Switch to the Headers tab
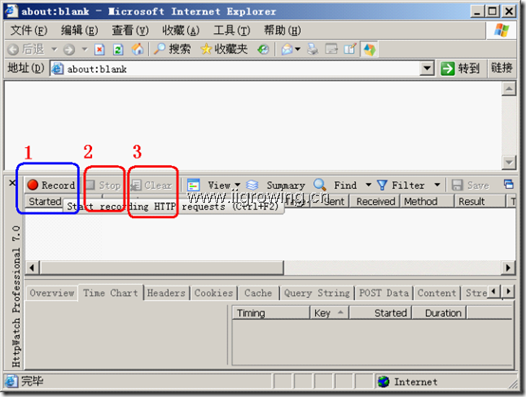526x397 pixels. [166, 293]
